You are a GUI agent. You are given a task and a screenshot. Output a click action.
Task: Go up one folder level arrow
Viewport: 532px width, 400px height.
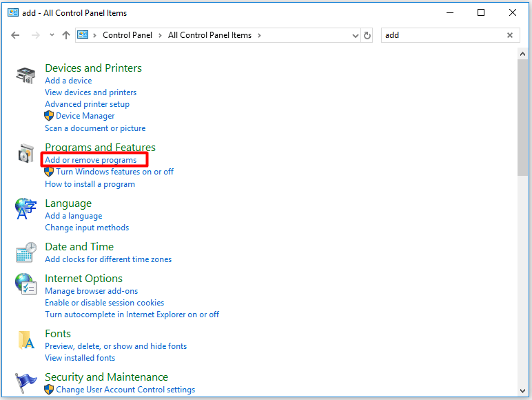click(66, 35)
